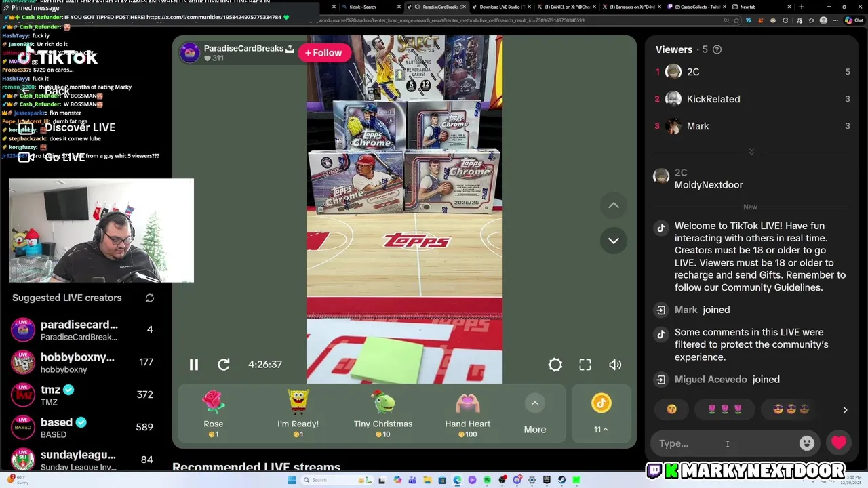
Task: Open Discord from the Windows taskbar
Action: pos(517,481)
